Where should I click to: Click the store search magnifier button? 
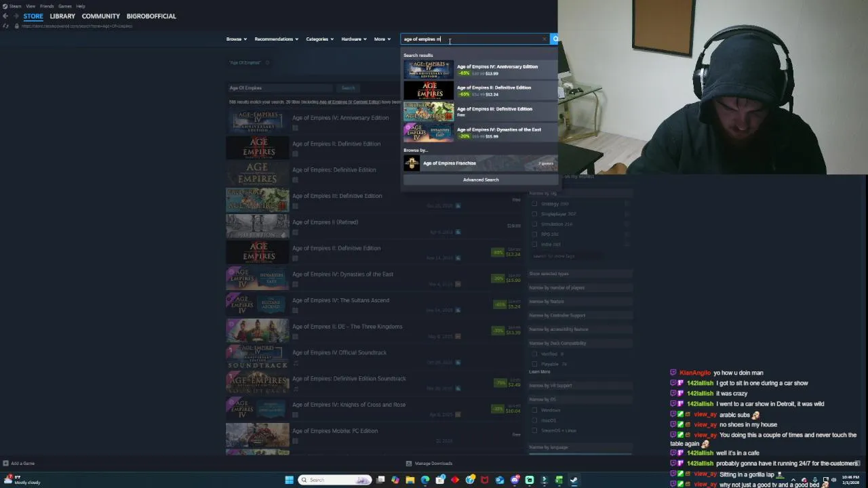click(x=555, y=39)
